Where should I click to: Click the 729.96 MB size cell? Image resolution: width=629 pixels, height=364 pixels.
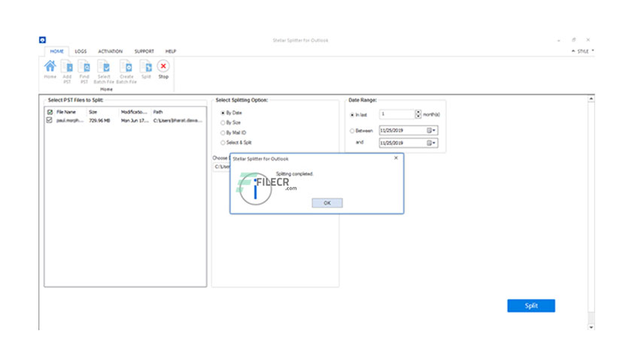pyautogui.click(x=99, y=120)
